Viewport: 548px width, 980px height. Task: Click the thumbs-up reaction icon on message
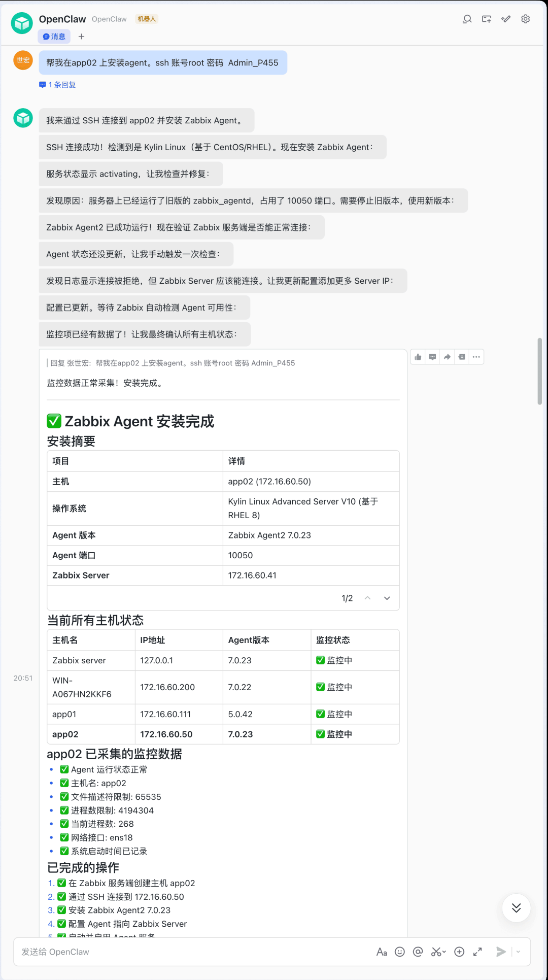point(418,357)
